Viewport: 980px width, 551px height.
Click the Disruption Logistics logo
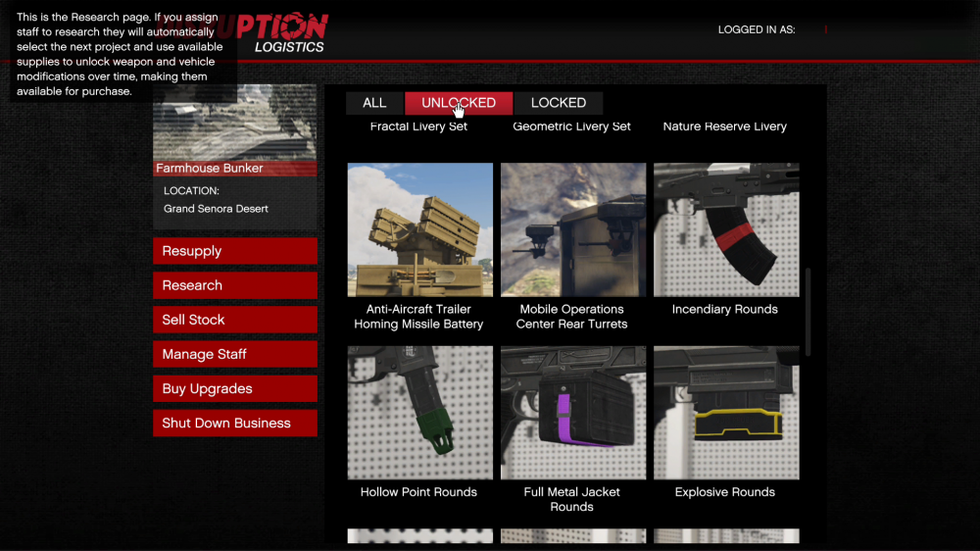pos(281,32)
